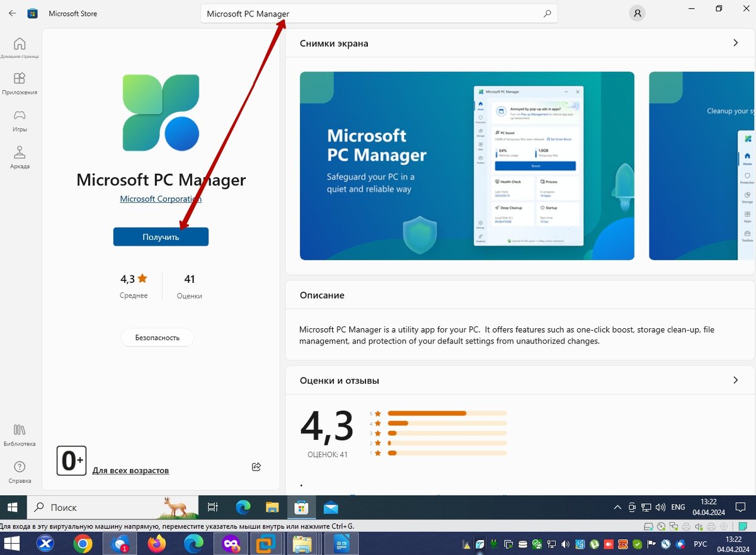Open the first Microsoft PC Manager screenshot
This screenshot has height=555, width=756.
(x=467, y=166)
